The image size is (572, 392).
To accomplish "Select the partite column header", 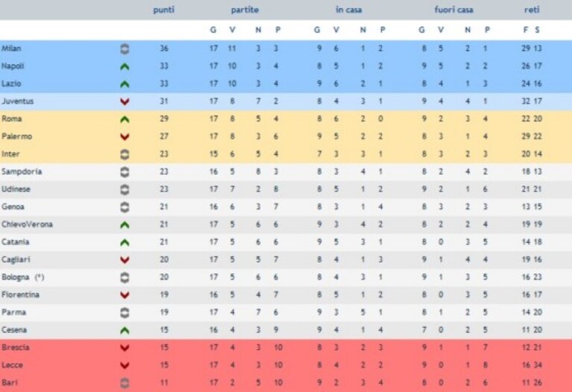I will pyautogui.click(x=245, y=10).
